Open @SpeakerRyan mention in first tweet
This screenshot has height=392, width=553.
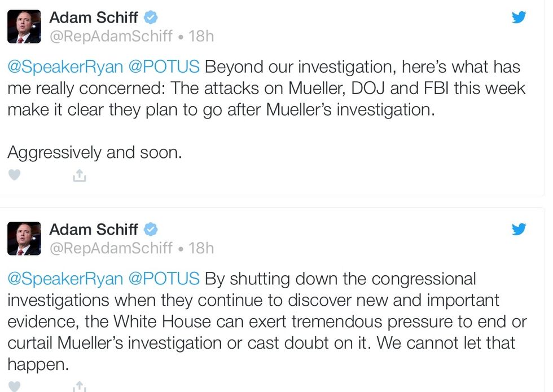(x=65, y=67)
